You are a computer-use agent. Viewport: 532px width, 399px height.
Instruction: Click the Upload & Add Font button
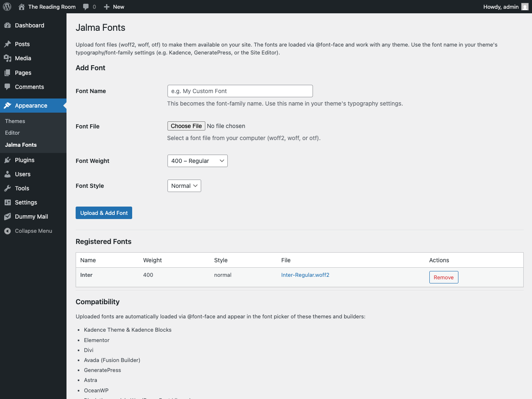pyautogui.click(x=104, y=213)
